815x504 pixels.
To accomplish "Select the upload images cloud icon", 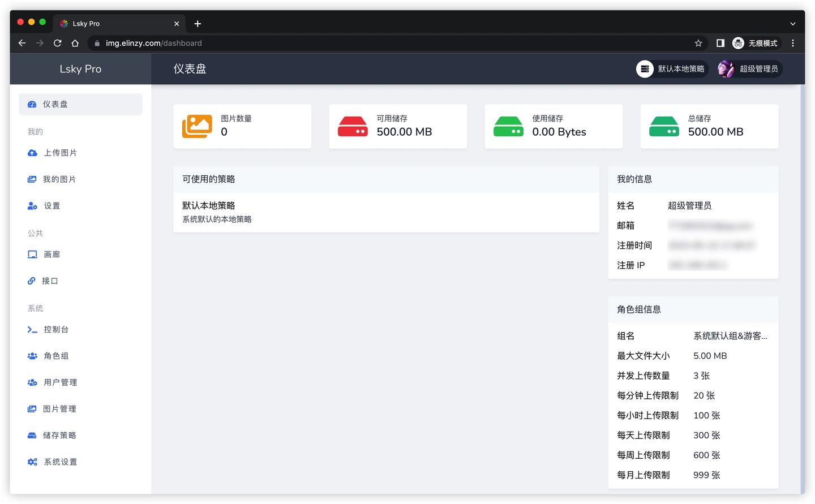I will 32,152.
